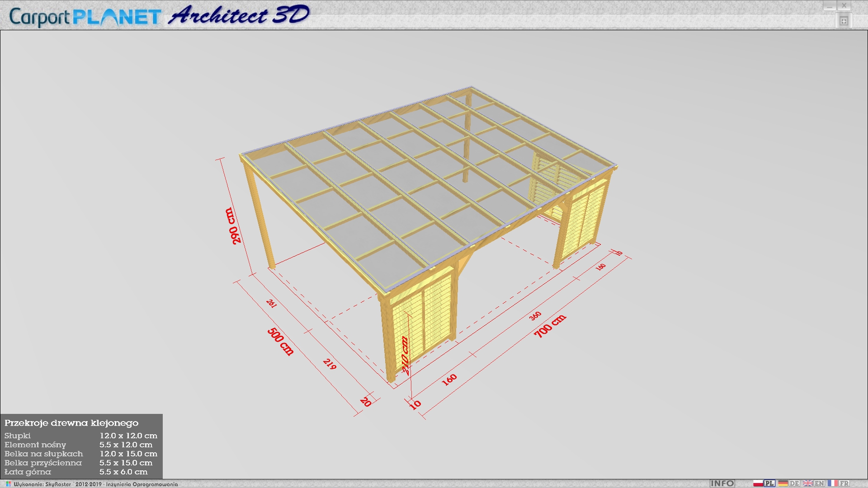The width and height of the screenshot is (868, 488).
Task: Click the 219 dimension segment label
Action: tap(330, 364)
